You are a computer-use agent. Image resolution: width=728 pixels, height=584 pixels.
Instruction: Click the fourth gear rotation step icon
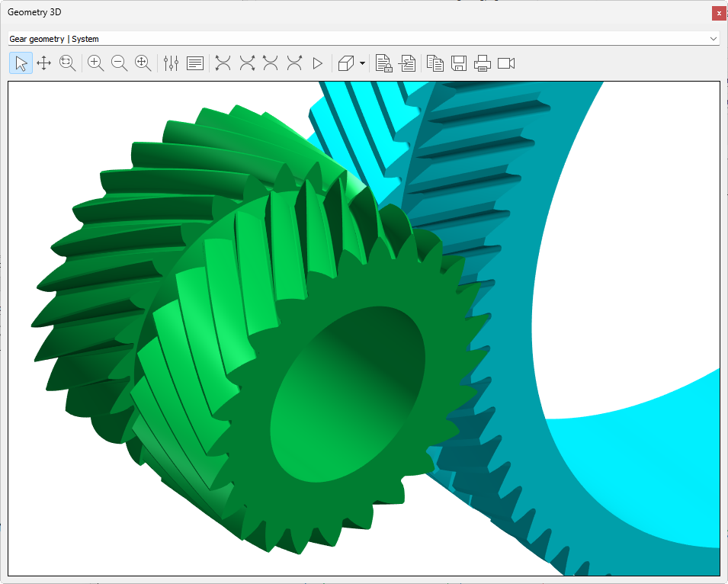[x=294, y=63]
